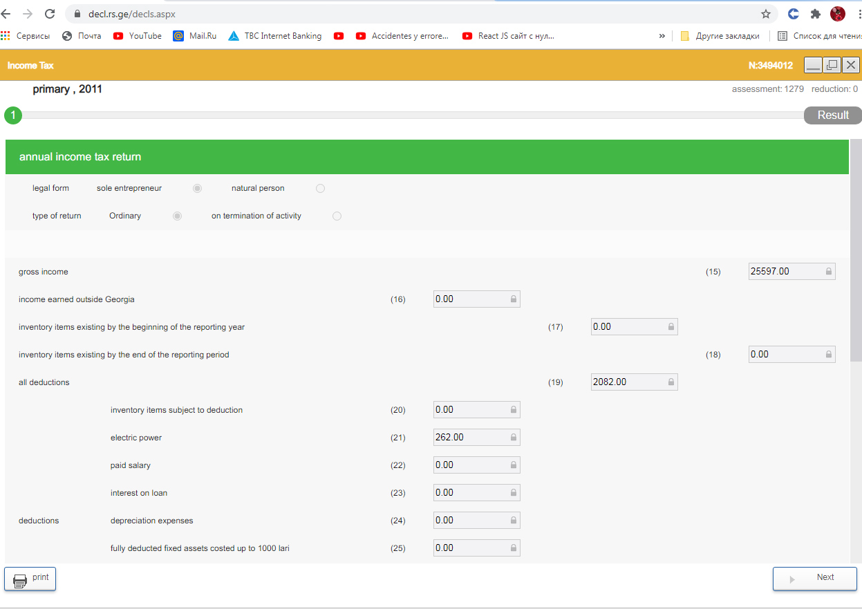Bookmark this page with the star icon

point(765,14)
